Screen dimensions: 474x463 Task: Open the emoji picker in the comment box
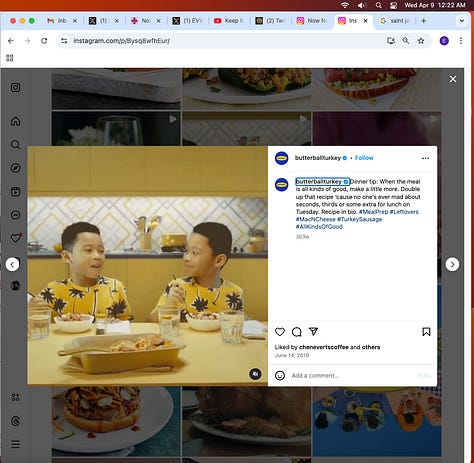[x=280, y=376]
